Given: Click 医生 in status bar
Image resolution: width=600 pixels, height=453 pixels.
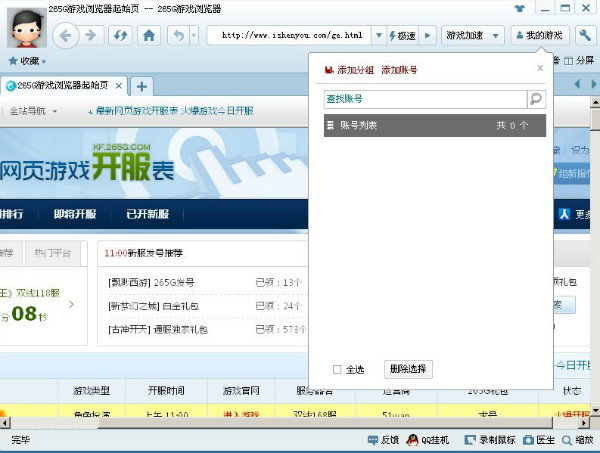Looking at the screenshot, I should 539,440.
